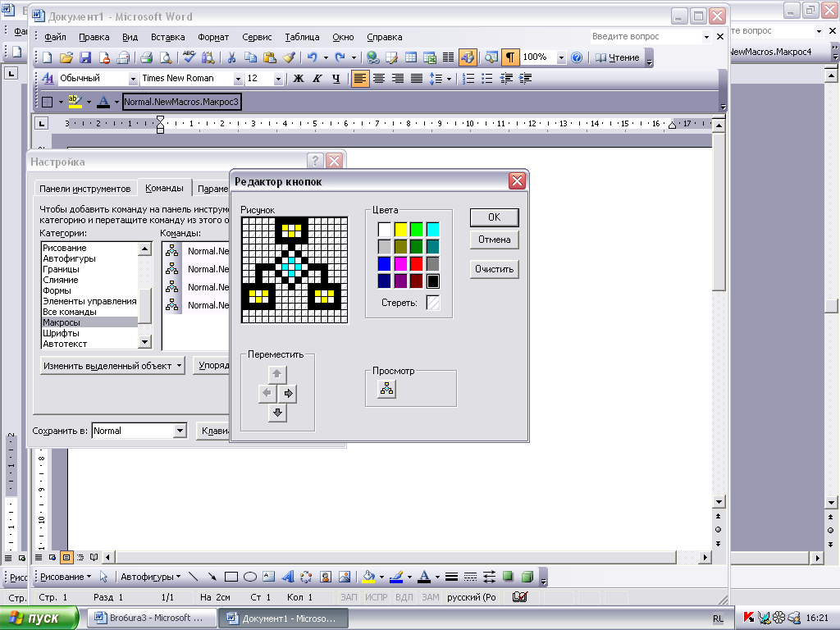Click the Undo arrow icon
Image resolution: width=840 pixels, height=630 pixels.
point(312,57)
